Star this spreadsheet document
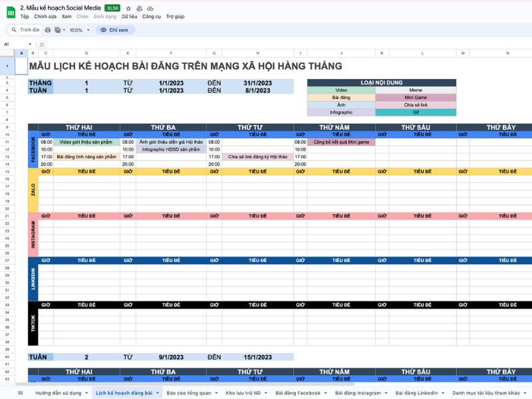Viewport: 532px width, 399px height. (x=128, y=8)
